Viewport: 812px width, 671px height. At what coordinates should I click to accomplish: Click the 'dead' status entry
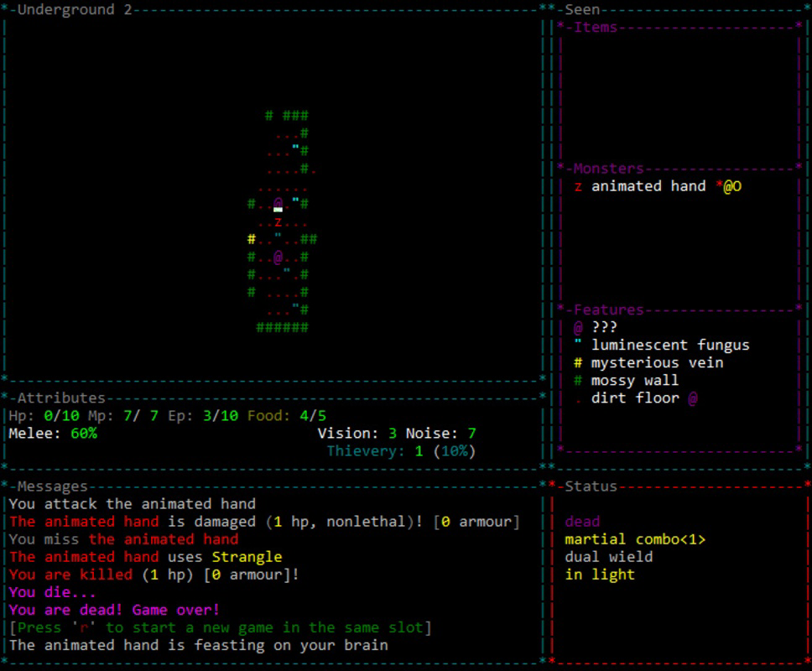[582, 522]
